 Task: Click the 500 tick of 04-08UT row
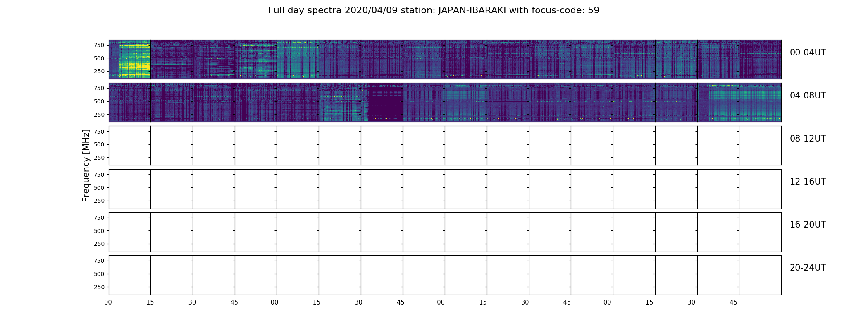point(99,101)
